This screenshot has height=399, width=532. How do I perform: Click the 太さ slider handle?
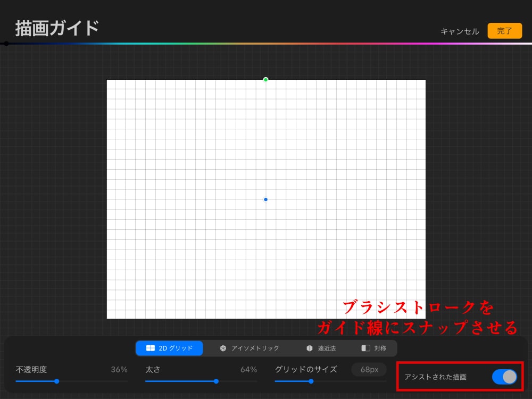216,381
